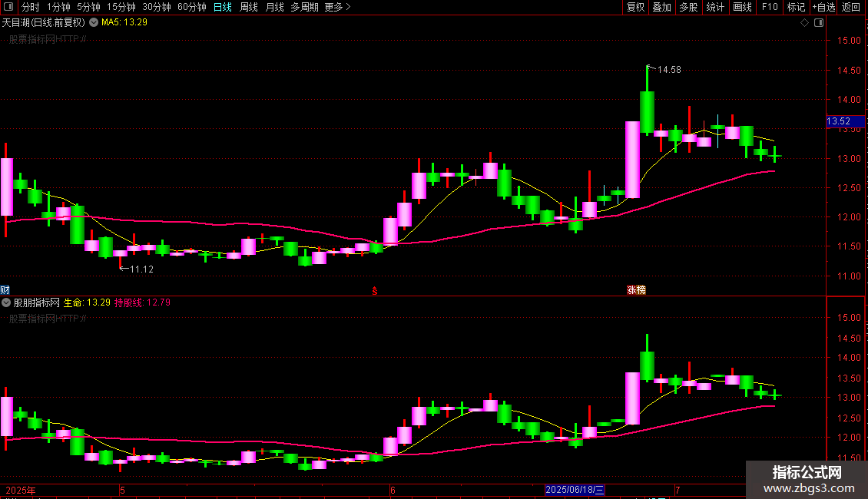The width and height of the screenshot is (868, 499).
Task: Open MA indicator settings circle icon
Action: click(94, 22)
